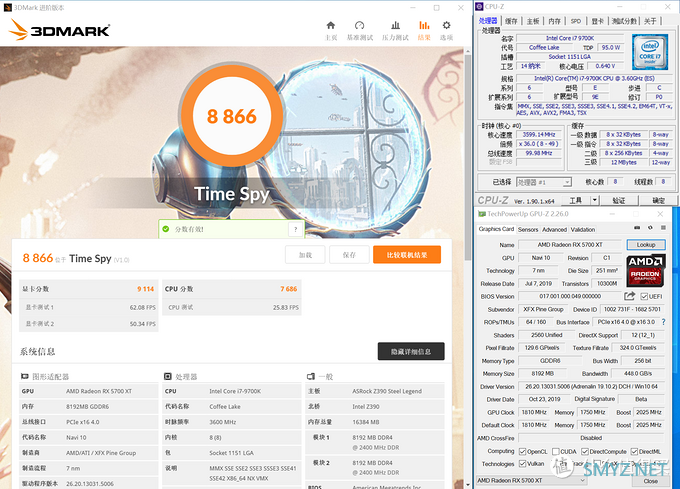Switch to the Validation tab in GPU-Z
The height and width of the screenshot is (489, 680).
pos(582,229)
